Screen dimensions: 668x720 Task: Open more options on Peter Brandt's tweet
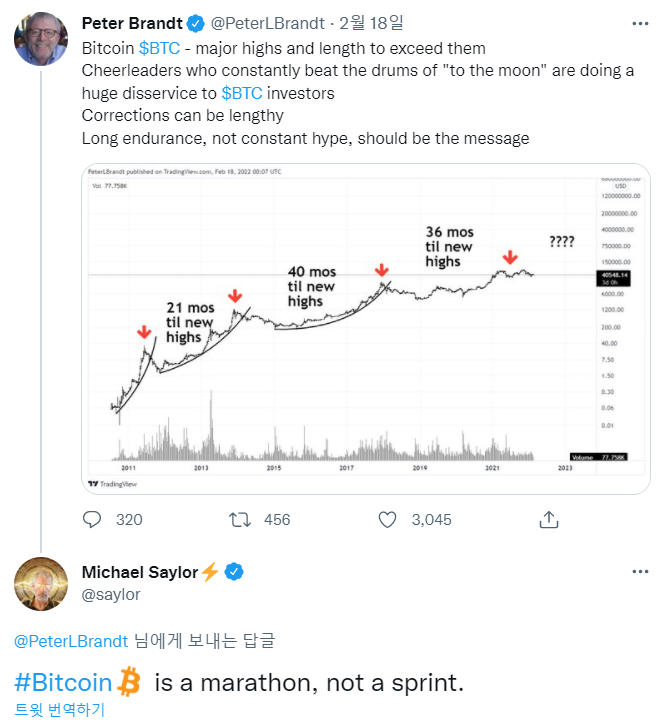tap(640, 23)
